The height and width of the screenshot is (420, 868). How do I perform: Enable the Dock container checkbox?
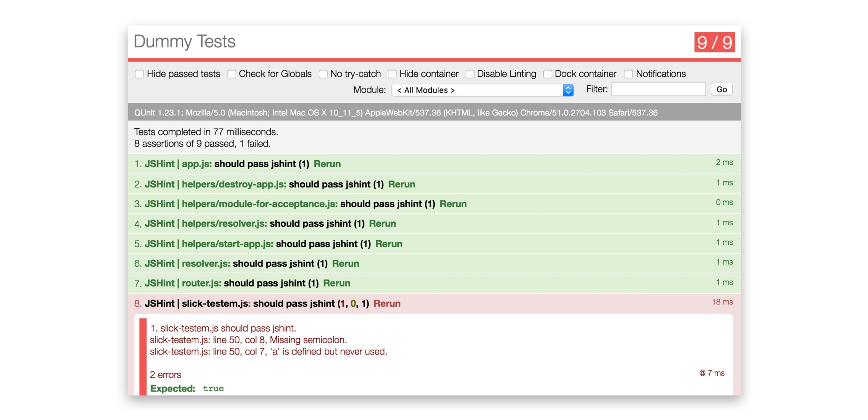point(548,74)
